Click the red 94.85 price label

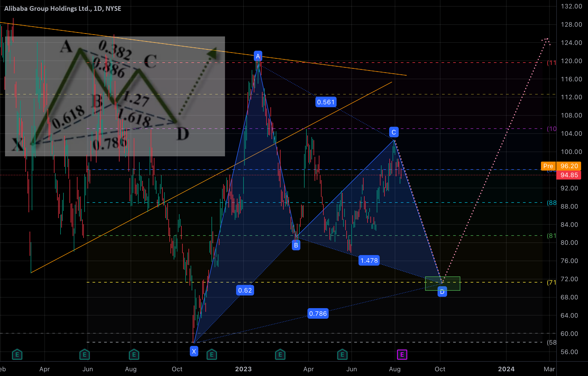[569, 175]
